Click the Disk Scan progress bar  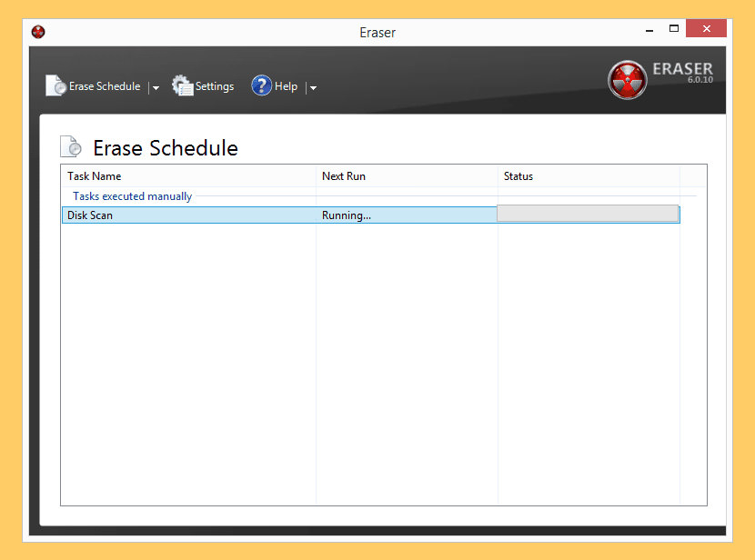pos(588,215)
